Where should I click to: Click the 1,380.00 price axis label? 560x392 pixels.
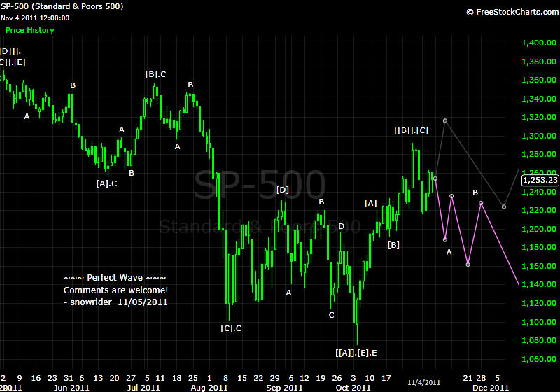pyautogui.click(x=539, y=62)
